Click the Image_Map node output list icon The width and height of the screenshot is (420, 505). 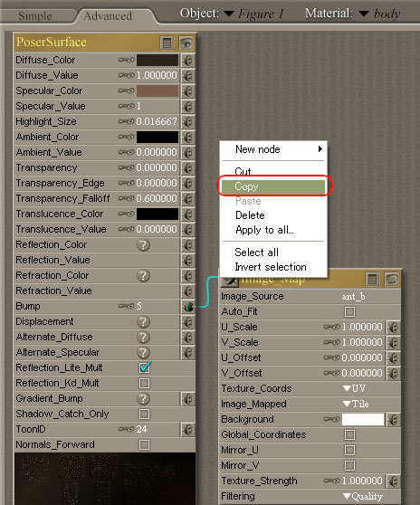click(x=372, y=280)
